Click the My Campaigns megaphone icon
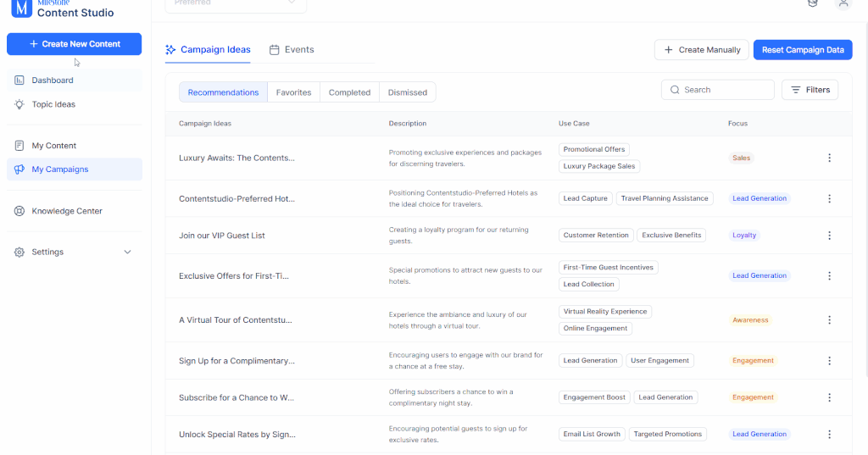Viewport: 868px width, 455px height. [x=19, y=169]
